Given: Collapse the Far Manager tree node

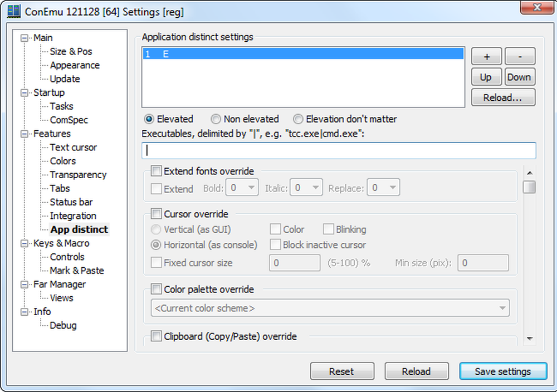Looking at the screenshot, I should (x=24, y=285).
